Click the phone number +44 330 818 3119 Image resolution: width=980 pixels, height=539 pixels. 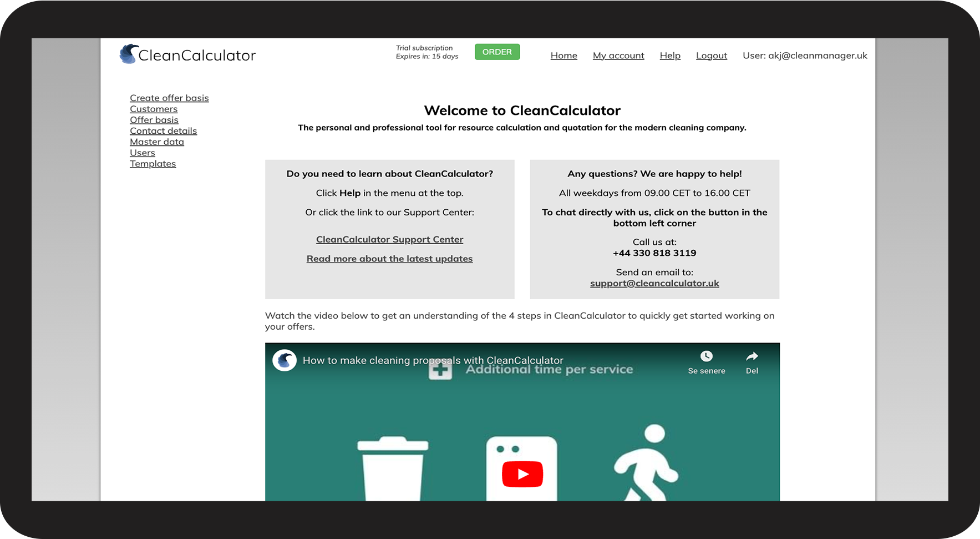click(x=654, y=253)
